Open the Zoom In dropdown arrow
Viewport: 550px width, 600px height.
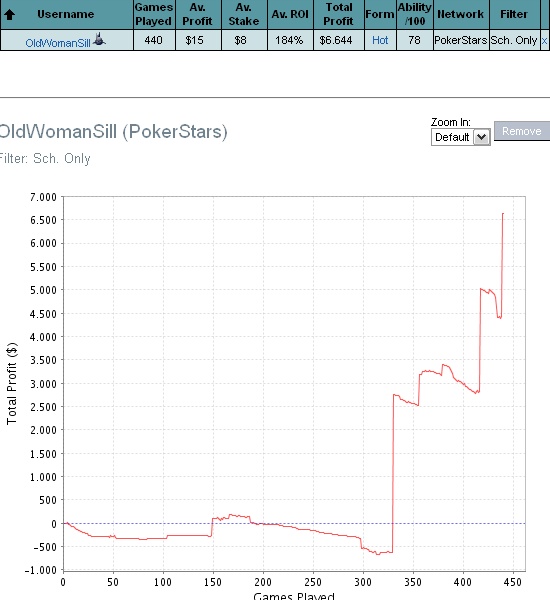click(481, 137)
